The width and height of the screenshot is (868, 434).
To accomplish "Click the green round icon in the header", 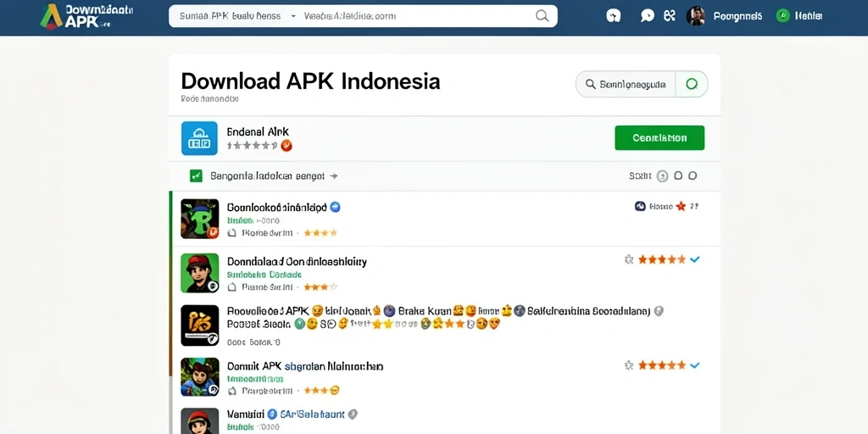I will pos(782,16).
